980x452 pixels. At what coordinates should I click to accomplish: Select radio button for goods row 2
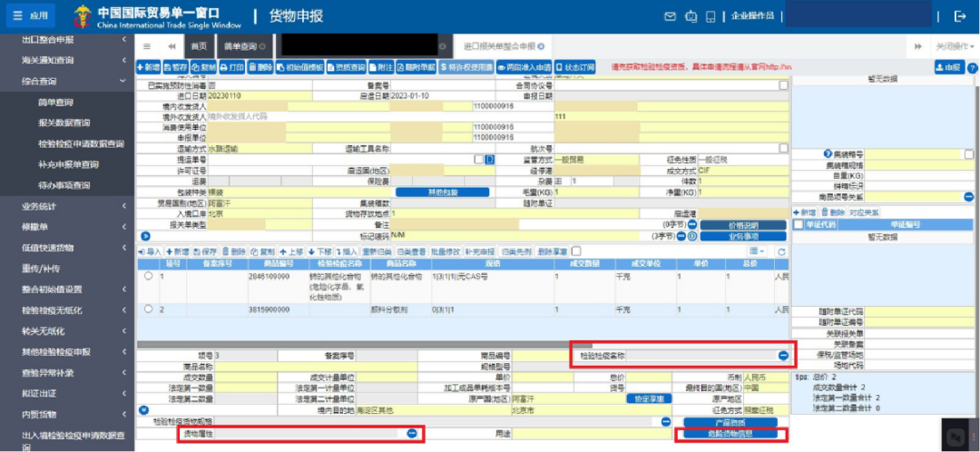click(148, 309)
